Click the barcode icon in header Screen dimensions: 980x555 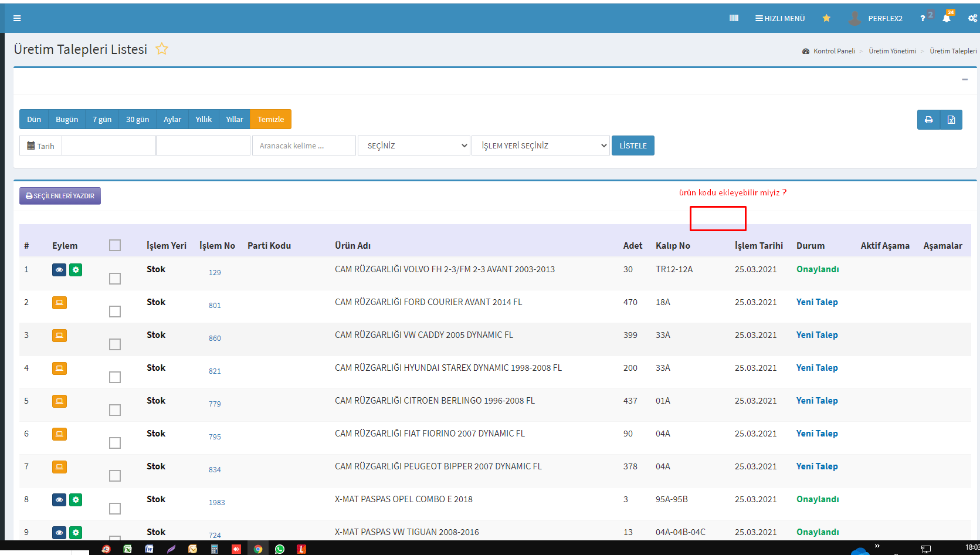pos(734,18)
